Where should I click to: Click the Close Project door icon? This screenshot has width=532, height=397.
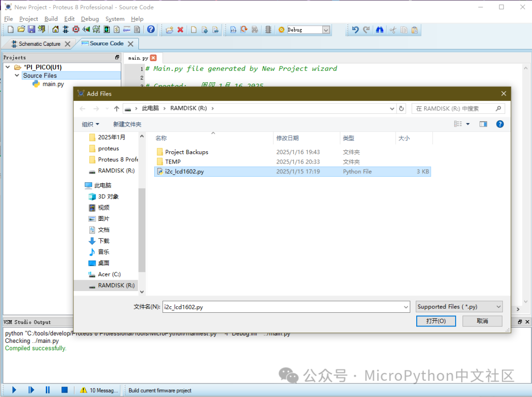point(41,30)
